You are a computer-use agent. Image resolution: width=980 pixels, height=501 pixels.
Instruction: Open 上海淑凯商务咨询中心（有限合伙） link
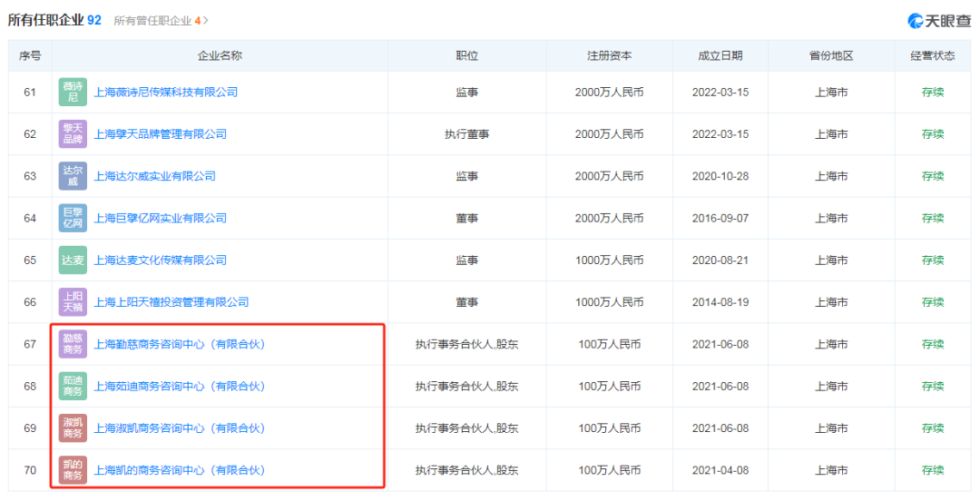pos(180,427)
